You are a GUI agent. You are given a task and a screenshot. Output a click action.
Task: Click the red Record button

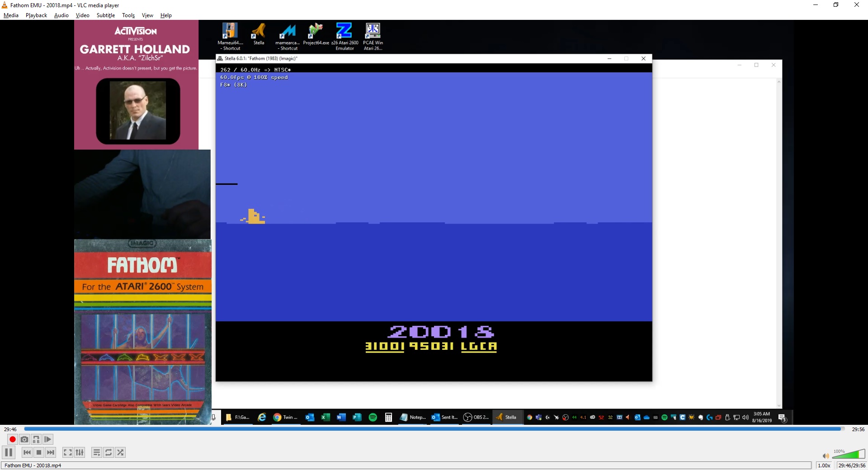pos(13,439)
